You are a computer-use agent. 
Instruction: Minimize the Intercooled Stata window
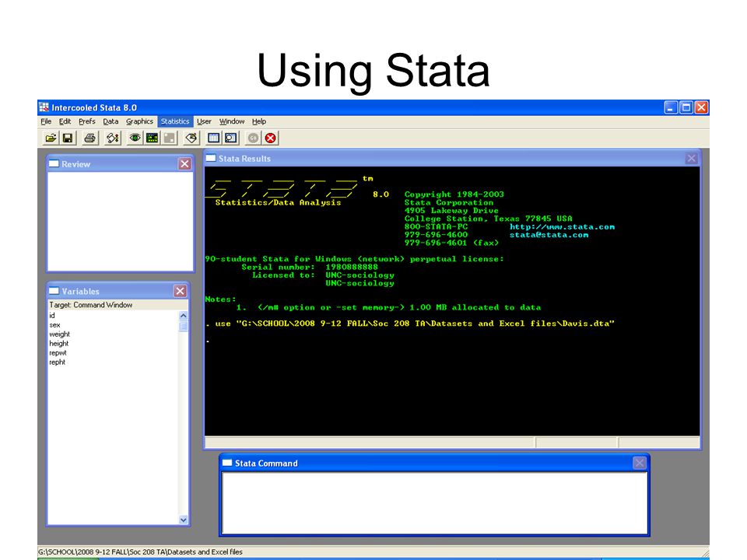click(671, 107)
